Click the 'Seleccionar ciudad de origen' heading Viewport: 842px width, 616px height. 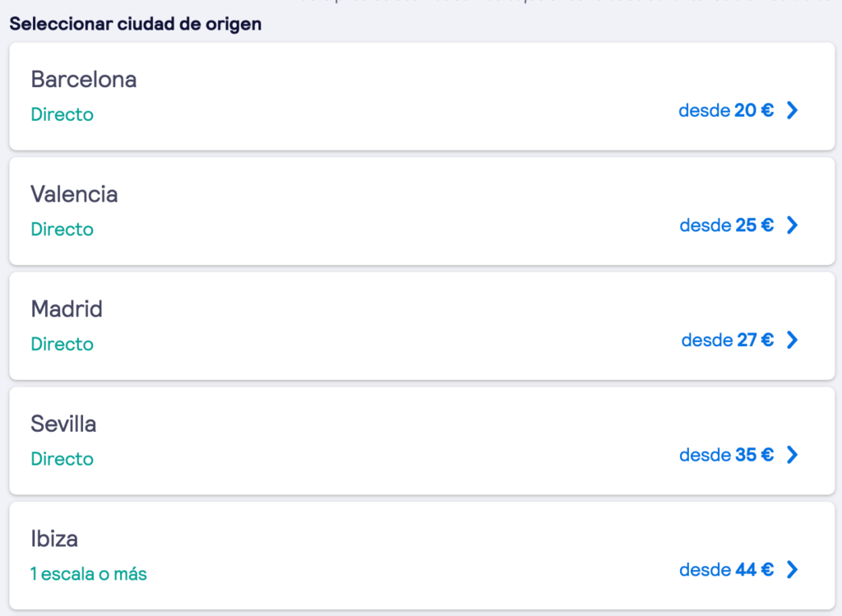pyautogui.click(x=136, y=24)
